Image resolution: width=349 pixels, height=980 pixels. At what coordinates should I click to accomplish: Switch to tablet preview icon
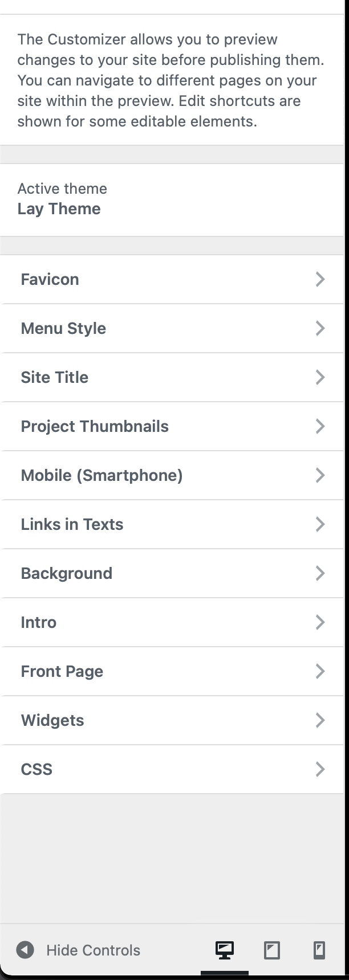pos(272,950)
